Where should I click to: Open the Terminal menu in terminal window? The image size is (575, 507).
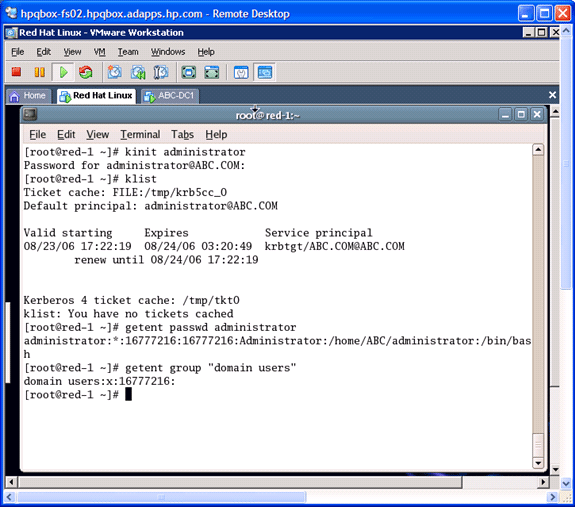140,135
